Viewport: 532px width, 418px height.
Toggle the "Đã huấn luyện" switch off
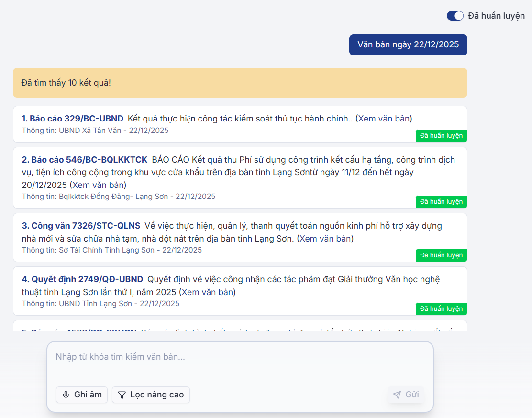pos(455,16)
